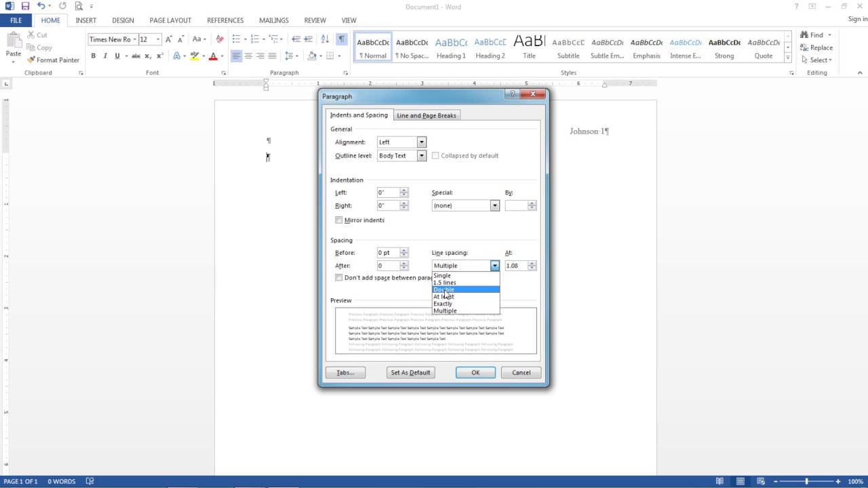Click the Underline icon
This screenshot has height=488, width=868.
pos(117,56)
